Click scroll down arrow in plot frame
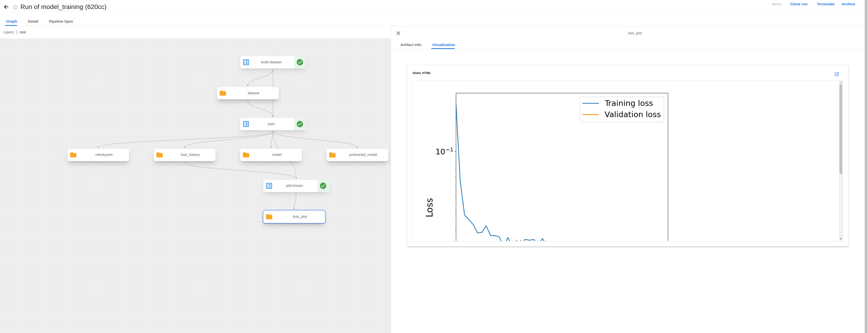Viewport: 868px width, 333px height. (841, 239)
